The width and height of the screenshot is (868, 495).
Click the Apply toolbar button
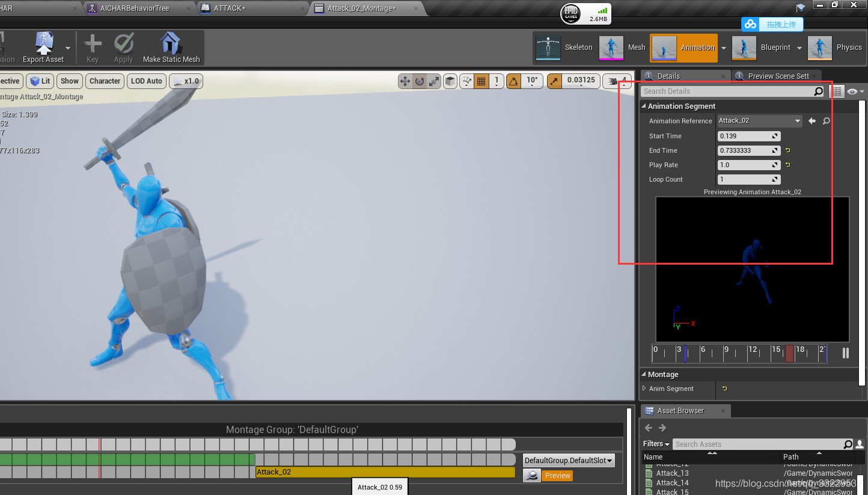[x=123, y=48]
